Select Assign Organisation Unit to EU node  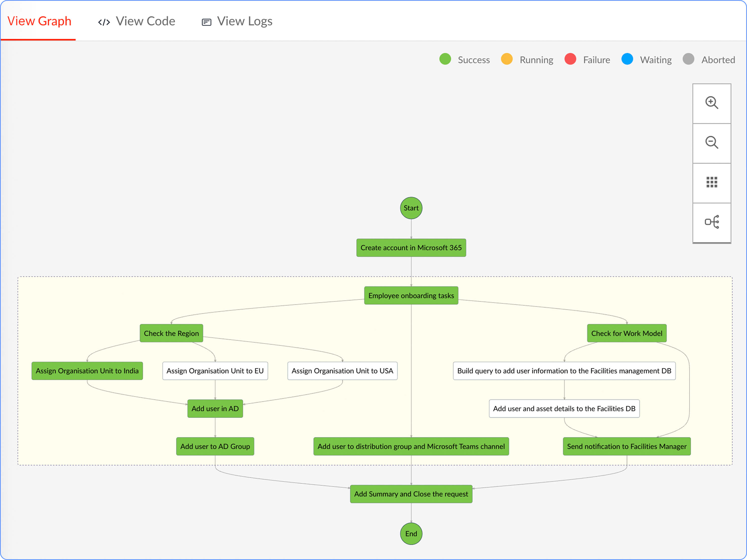tap(215, 371)
